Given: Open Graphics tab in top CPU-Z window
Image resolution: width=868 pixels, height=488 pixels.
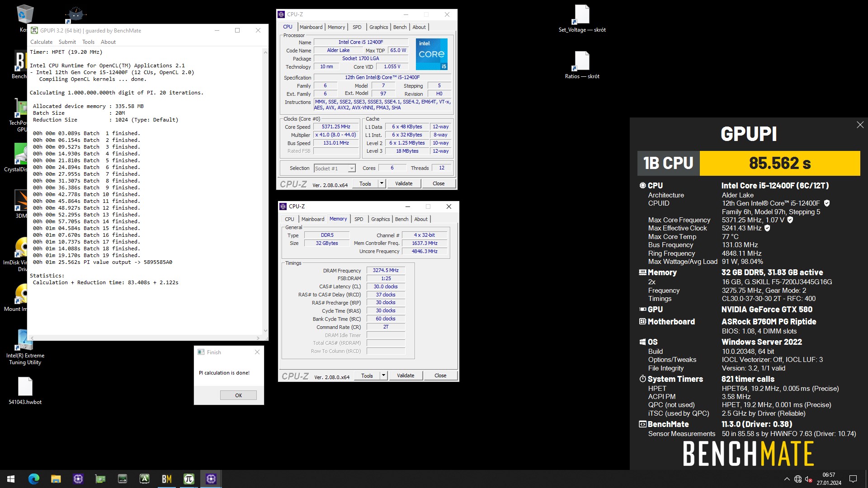Looking at the screenshot, I should point(378,27).
